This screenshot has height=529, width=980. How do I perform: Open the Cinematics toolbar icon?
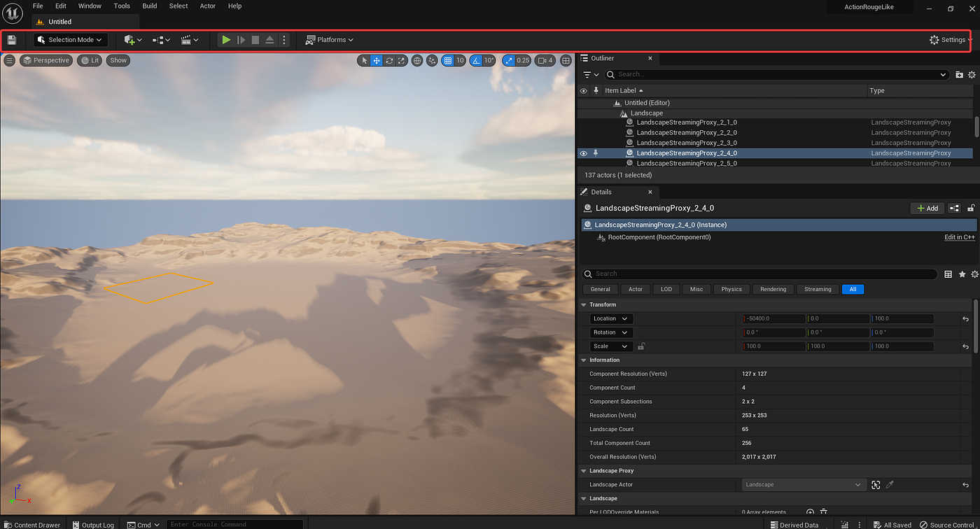point(187,40)
